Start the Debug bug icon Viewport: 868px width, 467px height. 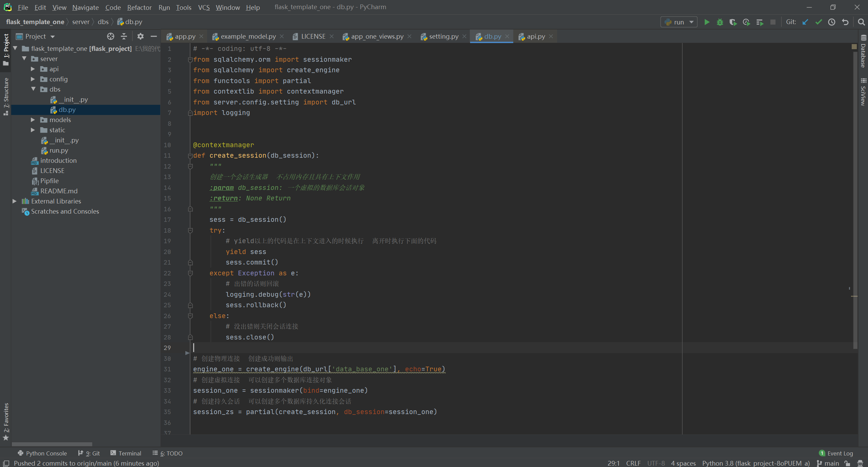click(720, 22)
